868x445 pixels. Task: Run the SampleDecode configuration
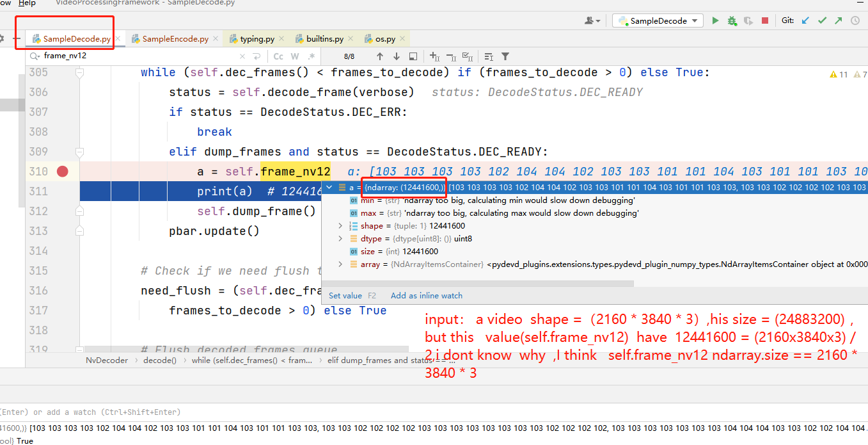716,20
